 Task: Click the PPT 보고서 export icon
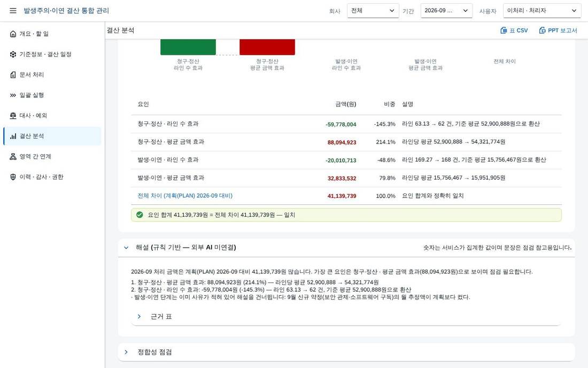click(x=542, y=30)
